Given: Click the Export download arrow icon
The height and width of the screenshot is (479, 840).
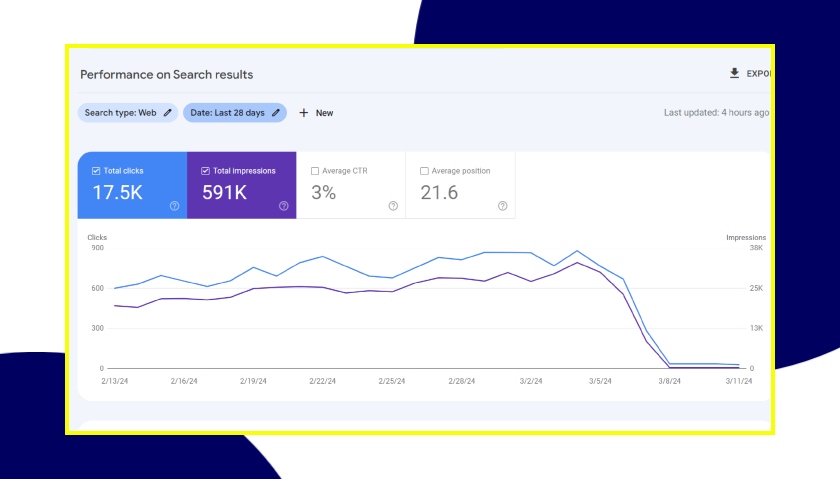Looking at the screenshot, I should pyautogui.click(x=735, y=74).
